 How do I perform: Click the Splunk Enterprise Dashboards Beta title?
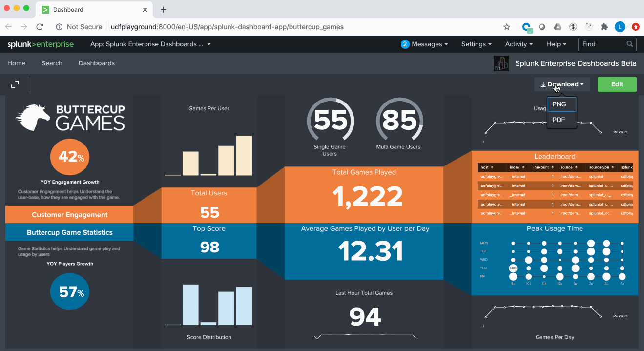pyautogui.click(x=576, y=63)
